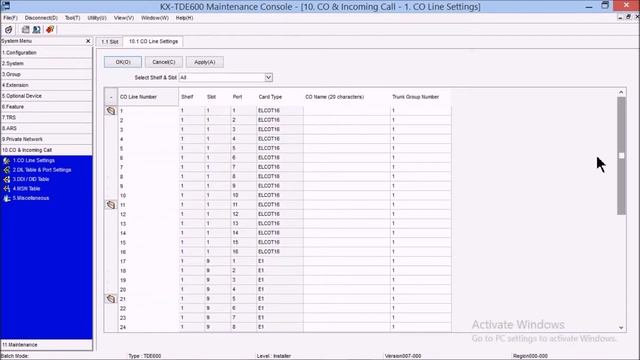Open 2.DIL Table & Port Settings
Viewport: 640px width, 360px height.
tap(42, 170)
